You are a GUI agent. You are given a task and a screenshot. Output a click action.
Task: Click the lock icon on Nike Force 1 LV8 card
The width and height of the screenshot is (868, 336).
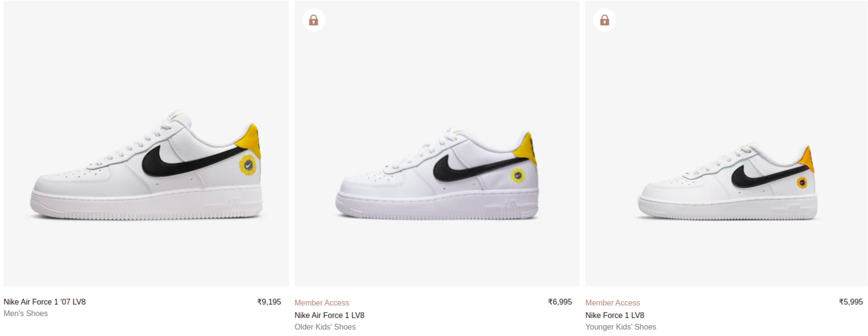[x=604, y=20]
